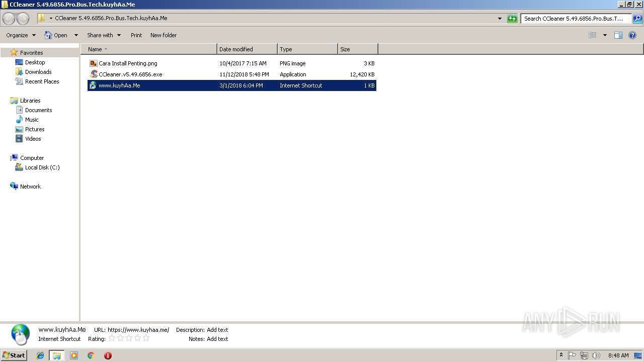
Task: Open the Help question mark icon
Action: coord(632,35)
